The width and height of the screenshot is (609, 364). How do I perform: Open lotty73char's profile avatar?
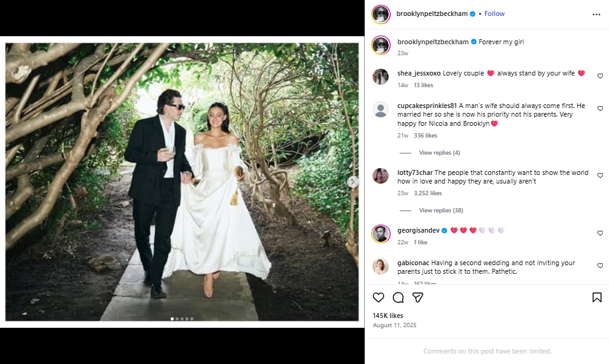[x=381, y=176]
